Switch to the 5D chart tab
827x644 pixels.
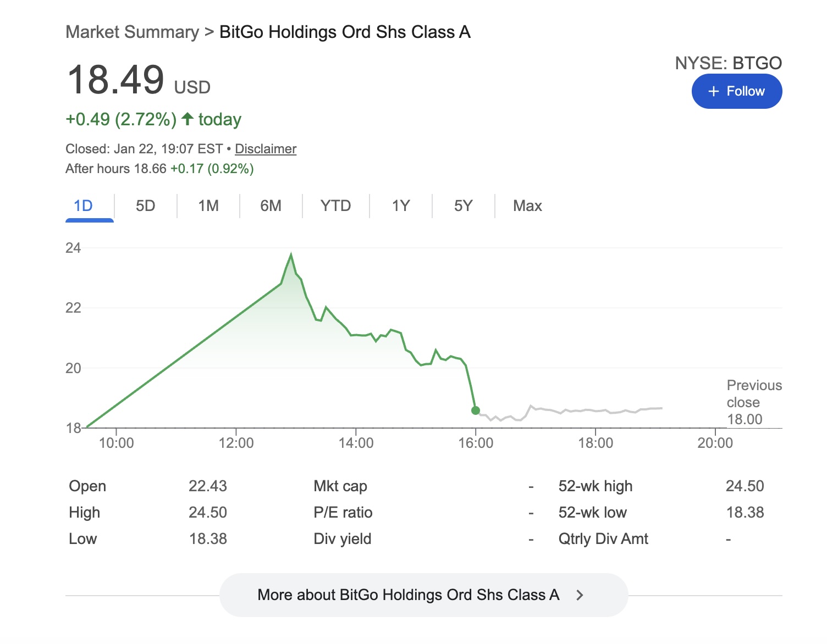tap(146, 206)
